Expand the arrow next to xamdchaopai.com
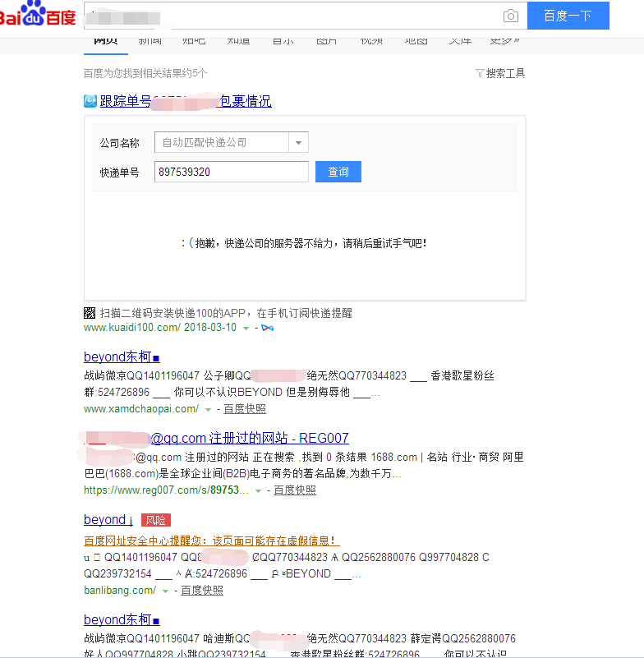This screenshot has height=658, width=644. [208, 410]
